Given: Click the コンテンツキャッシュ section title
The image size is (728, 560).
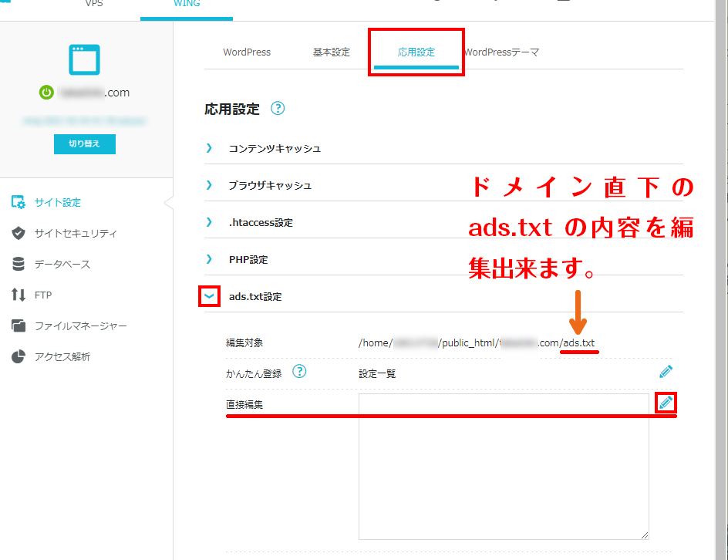Looking at the screenshot, I should click(275, 149).
